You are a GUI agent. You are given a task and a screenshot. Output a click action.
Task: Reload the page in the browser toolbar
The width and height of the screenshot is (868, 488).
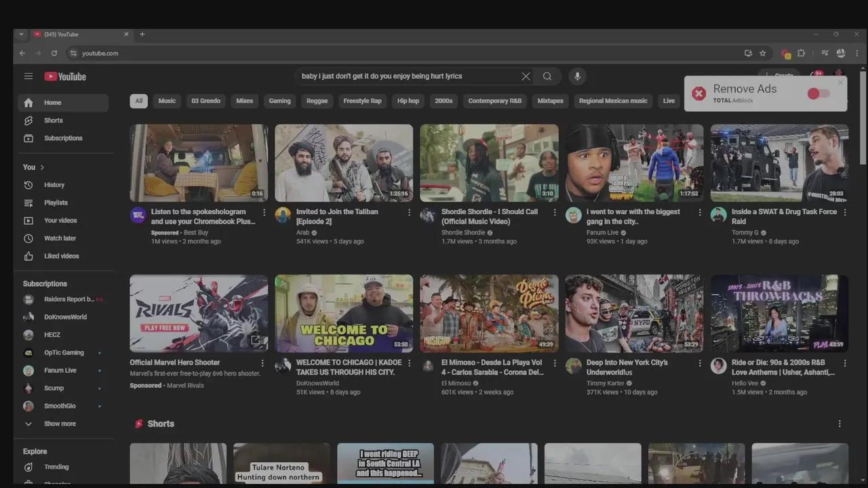tap(54, 53)
